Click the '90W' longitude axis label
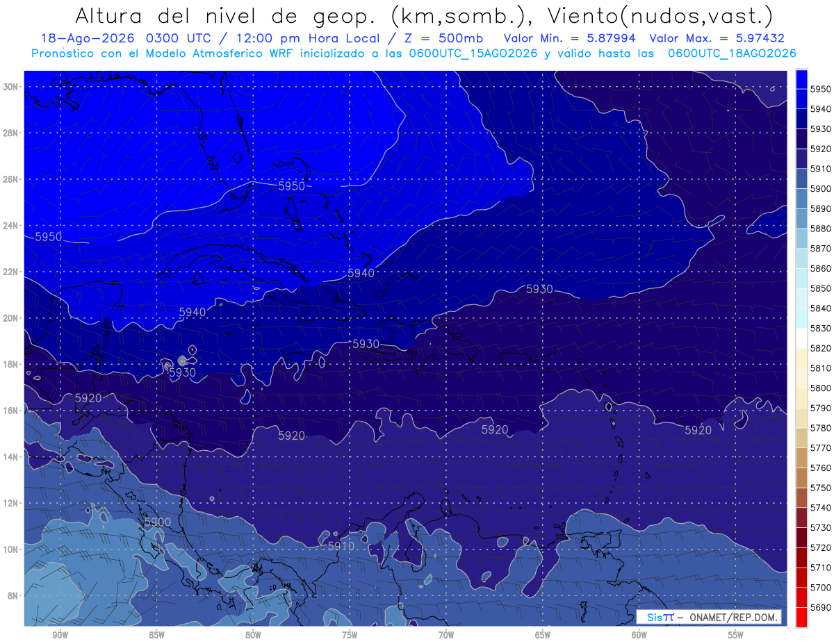This screenshot has width=834, height=644. [60, 636]
